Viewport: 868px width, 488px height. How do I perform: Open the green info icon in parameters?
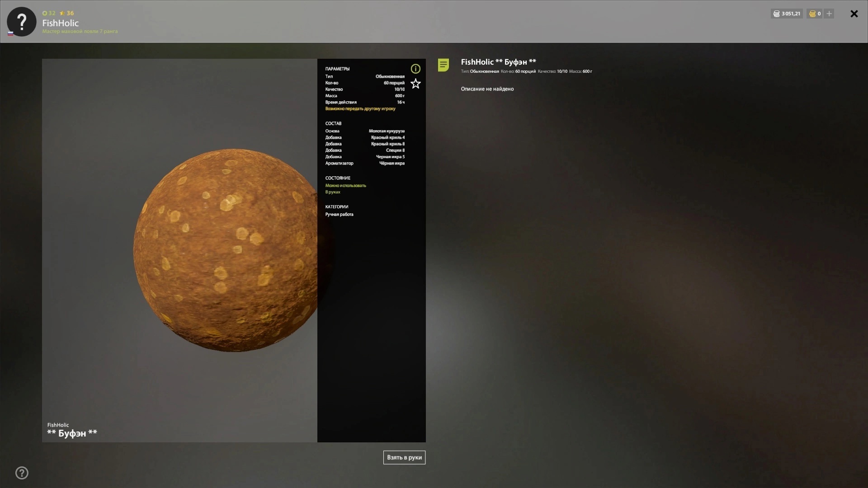(x=415, y=69)
